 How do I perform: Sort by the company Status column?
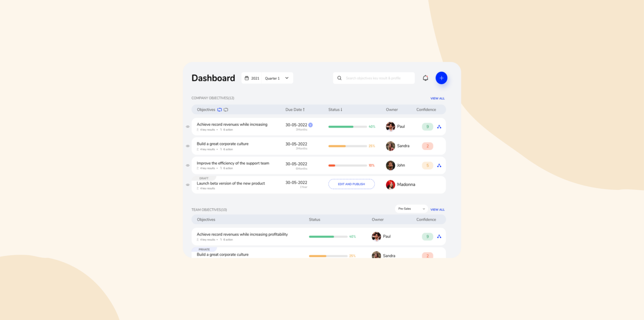tap(335, 109)
